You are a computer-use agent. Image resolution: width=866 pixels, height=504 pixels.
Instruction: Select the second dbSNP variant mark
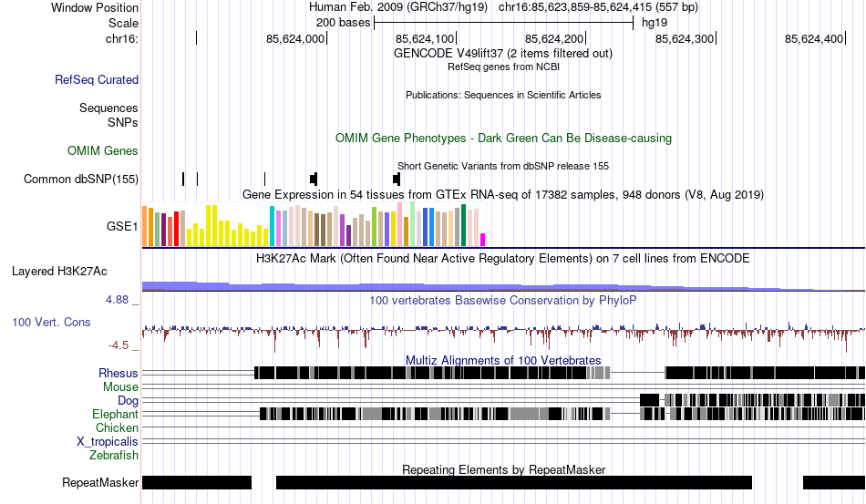[x=197, y=179]
